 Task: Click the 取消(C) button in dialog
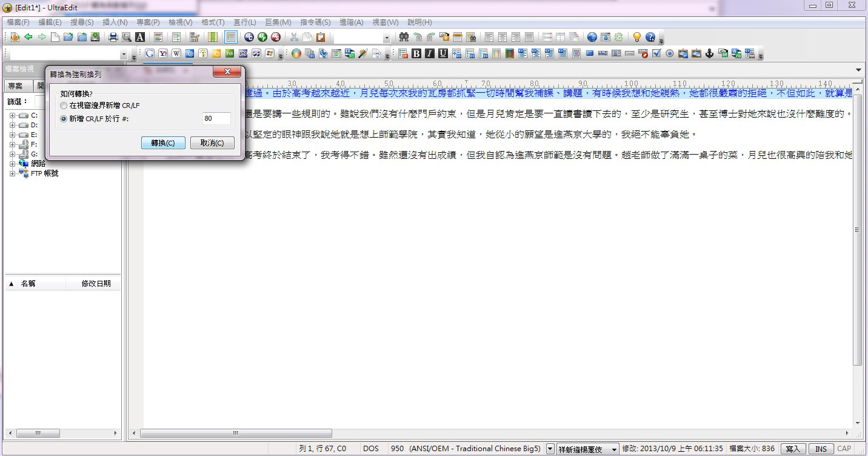pyautogui.click(x=212, y=143)
